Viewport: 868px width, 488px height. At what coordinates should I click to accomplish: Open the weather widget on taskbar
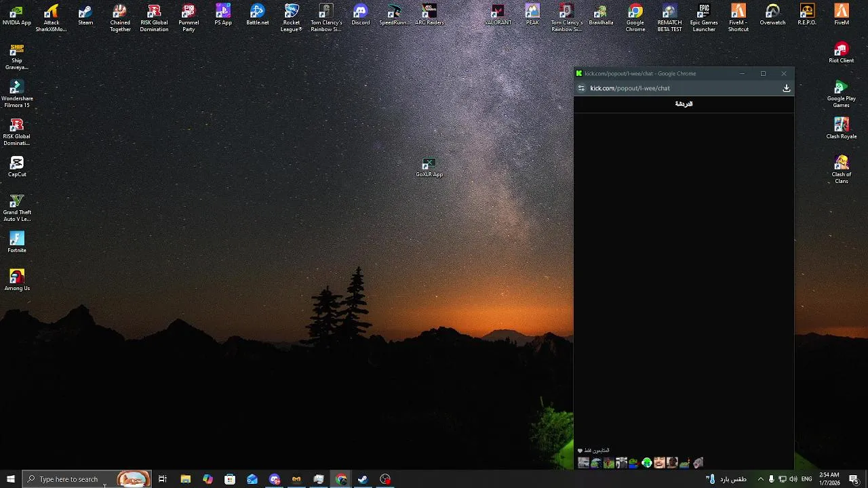click(x=726, y=479)
